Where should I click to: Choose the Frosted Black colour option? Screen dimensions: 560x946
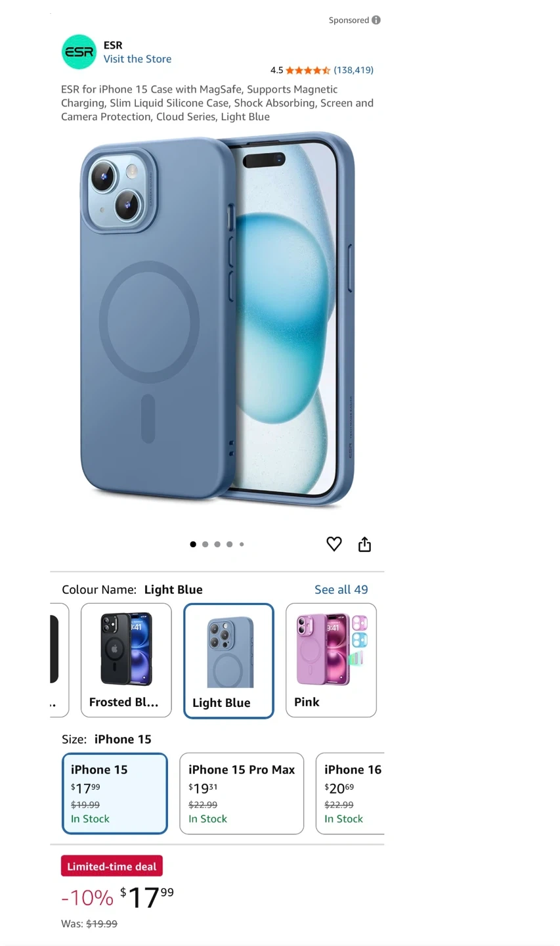[126, 660]
